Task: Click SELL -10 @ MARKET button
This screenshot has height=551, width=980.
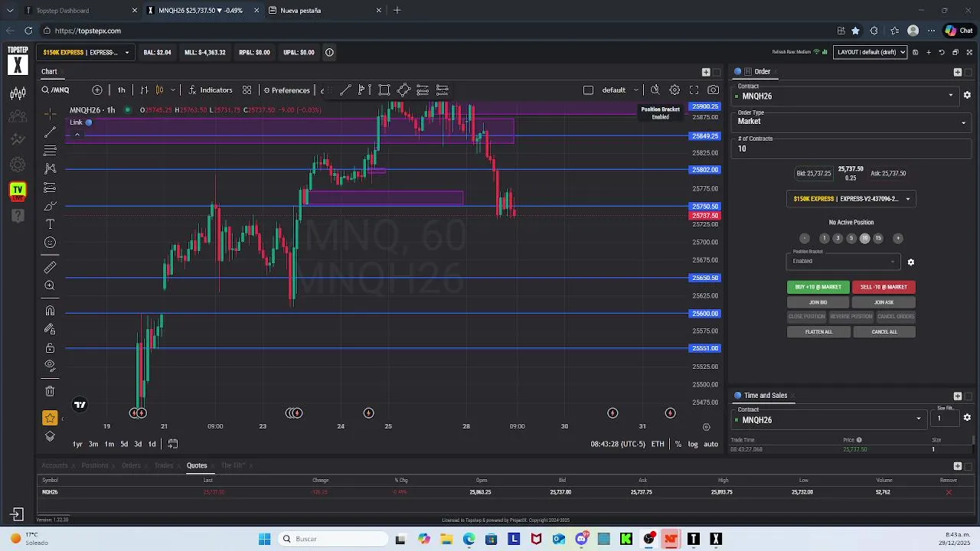Action: (x=884, y=287)
